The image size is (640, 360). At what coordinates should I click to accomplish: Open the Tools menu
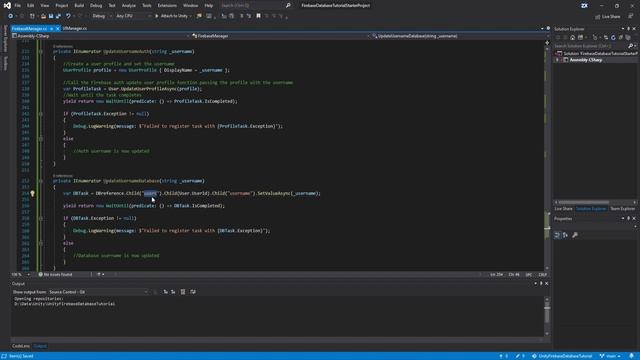tap(147, 6)
